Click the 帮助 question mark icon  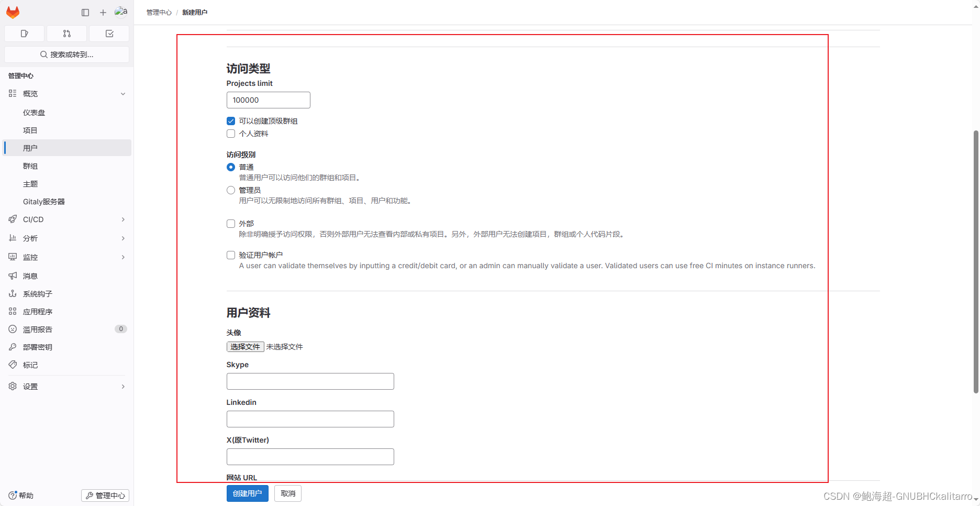tap(13, 495)
